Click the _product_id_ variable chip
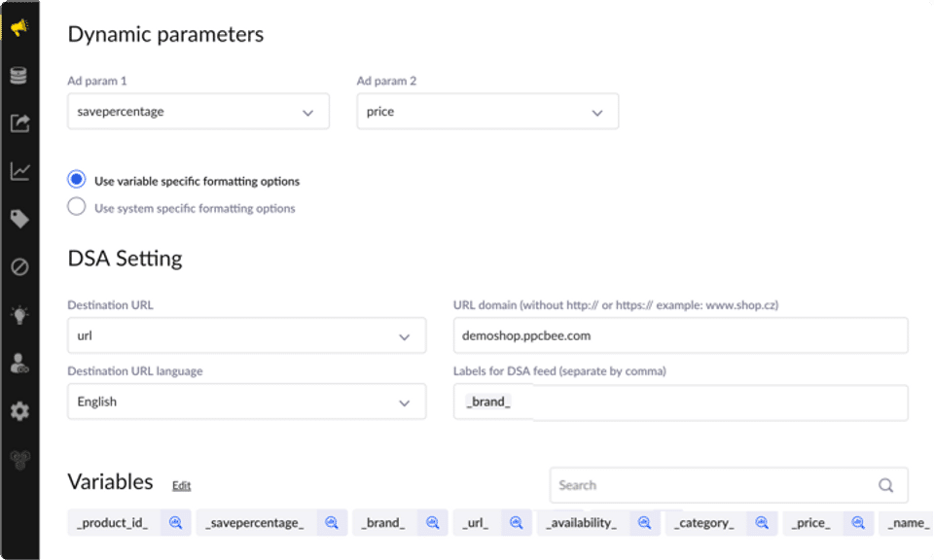This screenshot has height=560, width=934. point(113,522)
